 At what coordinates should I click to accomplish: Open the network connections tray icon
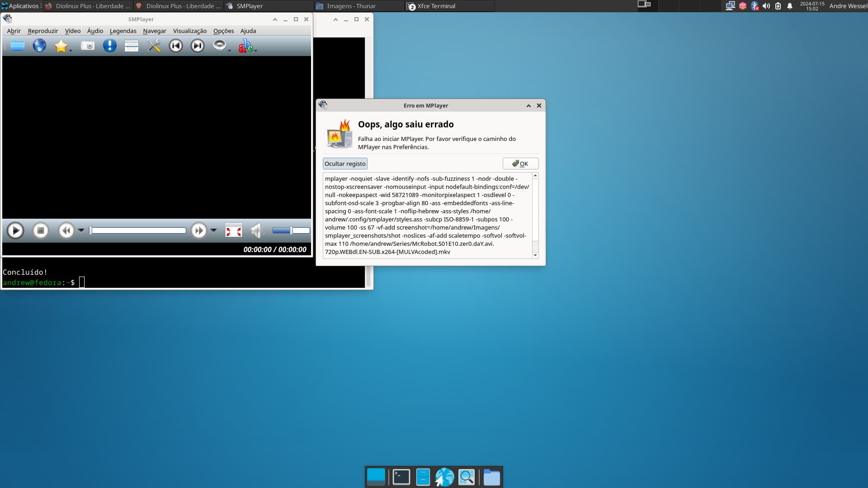coord(730,6)
